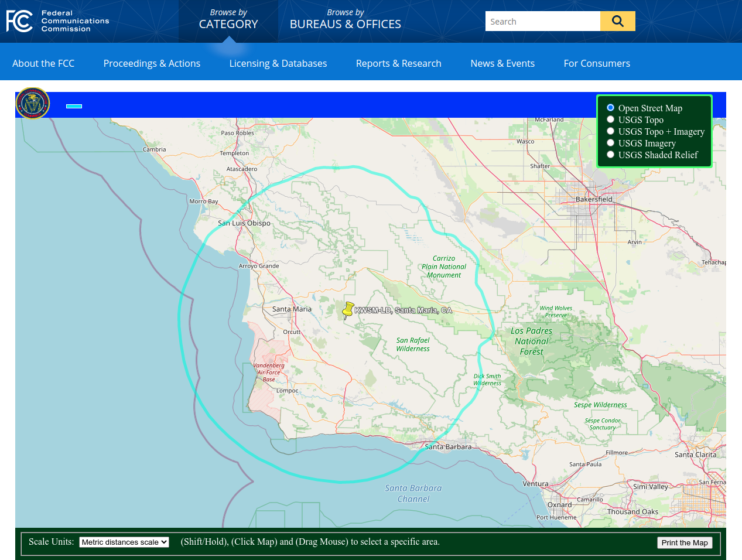Open the Scale Units dropdown
This screenshot has width=742, height=560.
click(124, 542)
